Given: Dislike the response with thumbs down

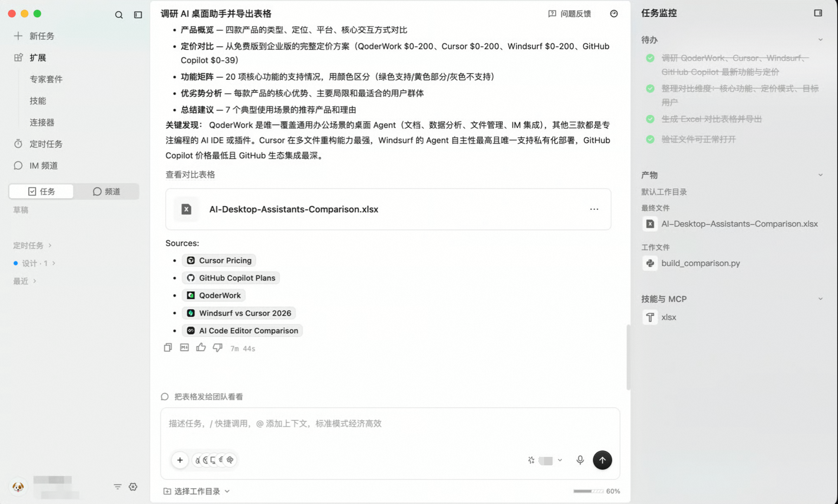Looking at the screenshot, I should (x=218, y=348).
